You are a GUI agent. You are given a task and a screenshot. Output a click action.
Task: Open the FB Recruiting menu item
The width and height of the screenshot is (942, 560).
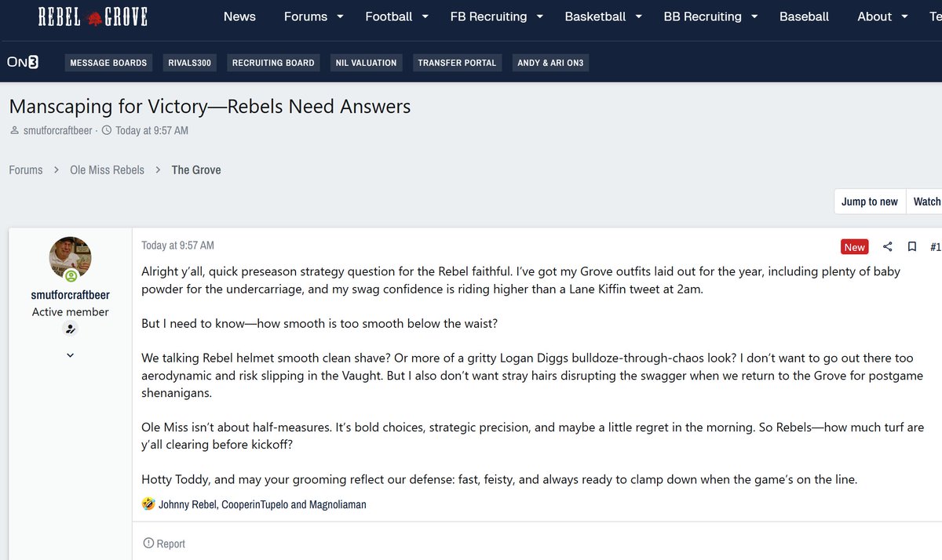tap(488, 16)
